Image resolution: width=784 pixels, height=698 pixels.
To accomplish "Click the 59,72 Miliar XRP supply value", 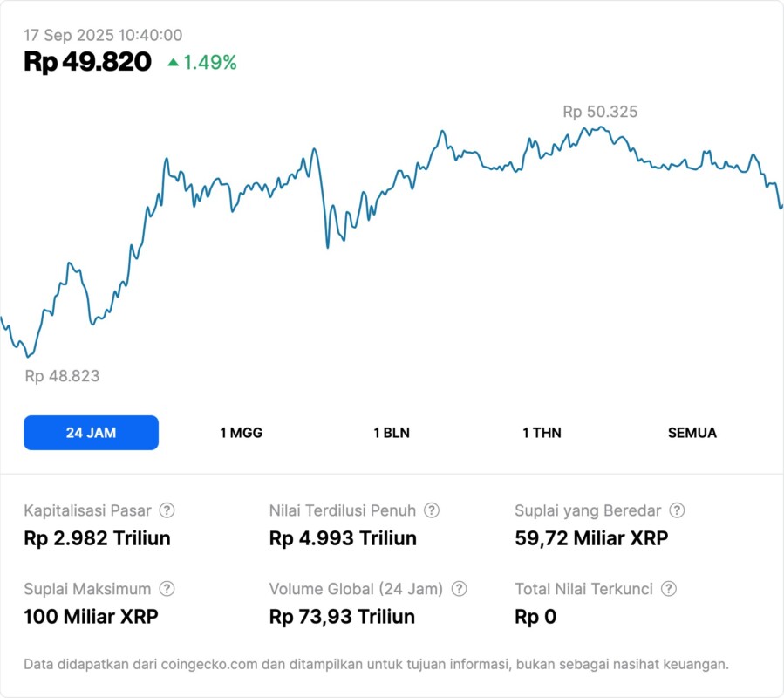I will 591,538.
